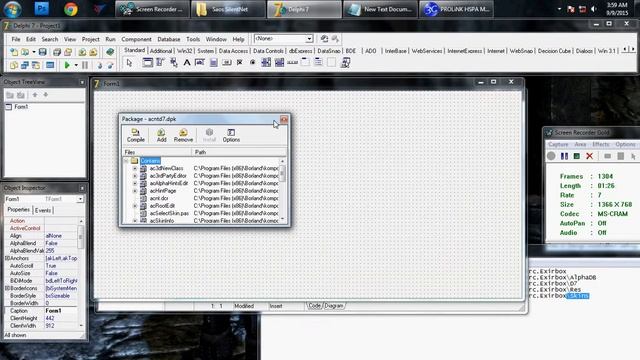Viewport: 640px width, 360px height.
Task: Open the Component menu
Action: click(136, 39)
